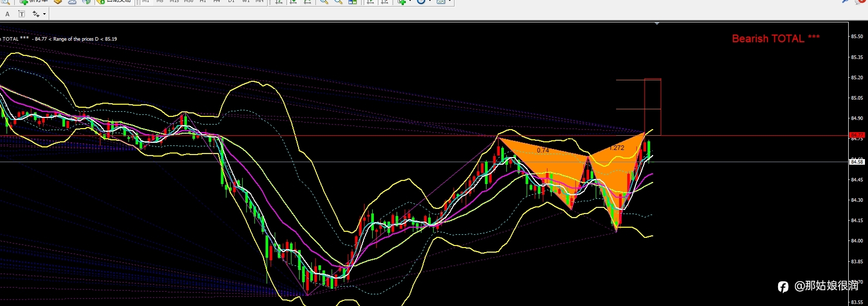868x306 pixels.
Task: Click the 84.90 price axis value
Action: tap(857, 118)
